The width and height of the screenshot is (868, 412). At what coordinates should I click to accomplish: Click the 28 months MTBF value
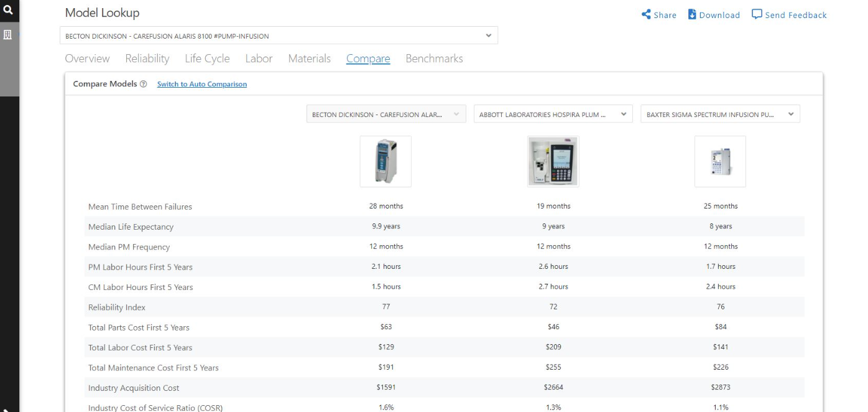(x=386, y=206)
